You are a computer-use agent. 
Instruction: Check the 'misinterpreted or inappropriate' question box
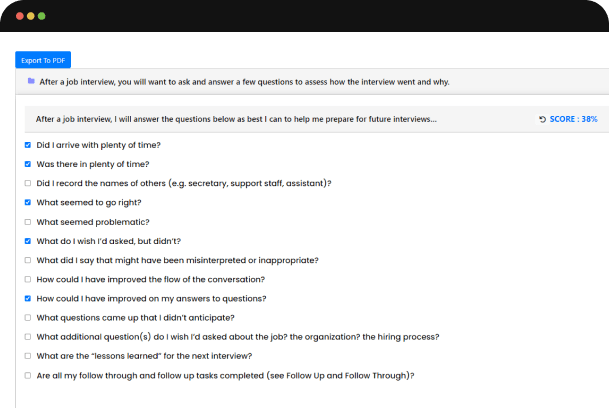[x=28, y=260]
